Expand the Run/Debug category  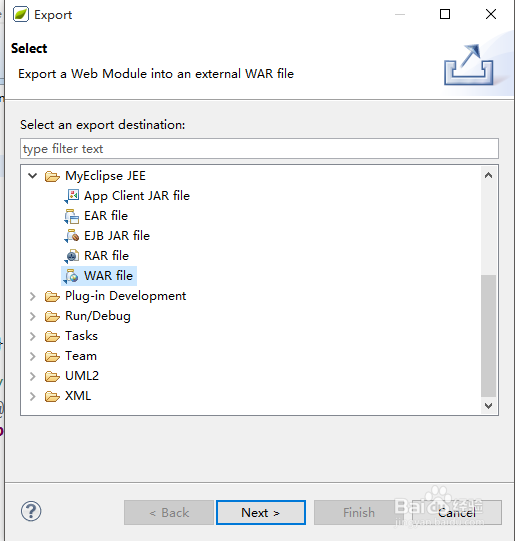[33, 316]
